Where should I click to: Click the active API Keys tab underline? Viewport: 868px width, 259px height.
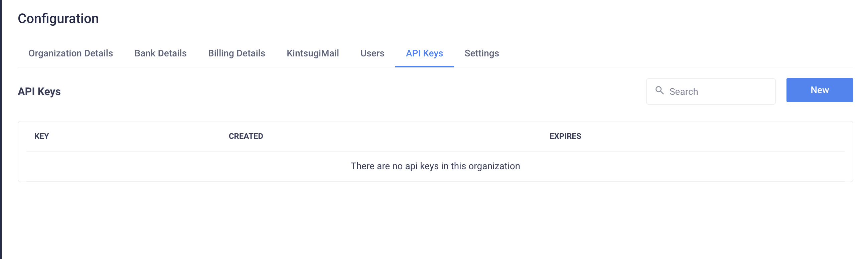[424, 68]
